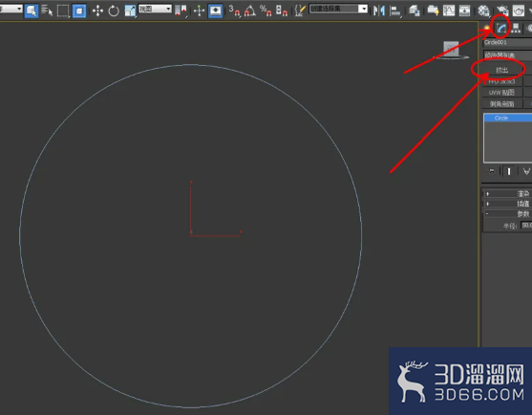
Task: Toggle keyboard shortcut override
Action: click(215, 11)
